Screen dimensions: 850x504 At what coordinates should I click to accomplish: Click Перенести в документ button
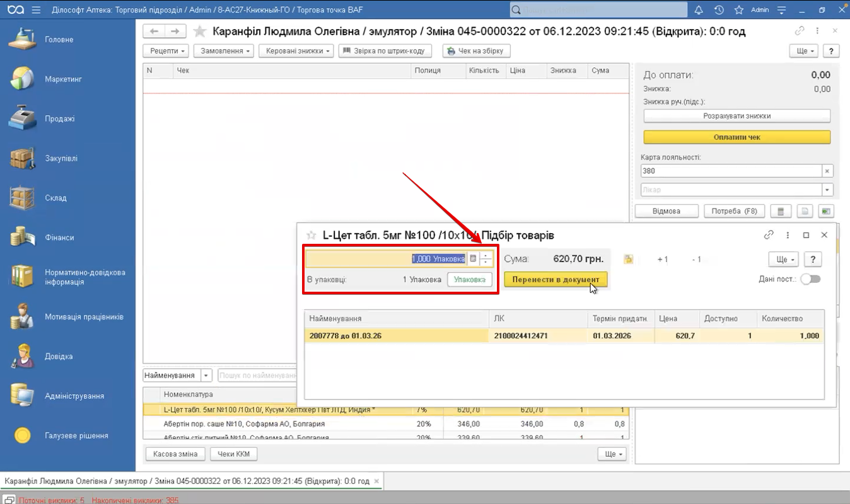[x=556, y=279]
